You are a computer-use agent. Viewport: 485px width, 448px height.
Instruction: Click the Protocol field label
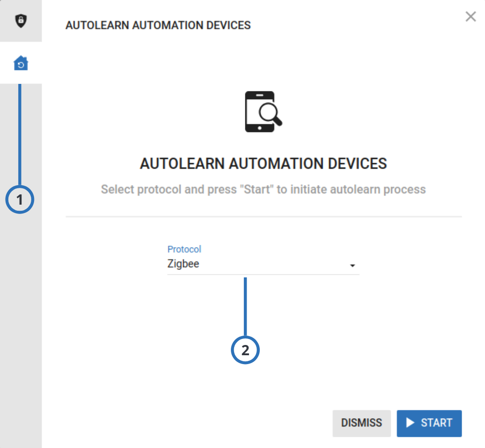[x=184, y=249]
